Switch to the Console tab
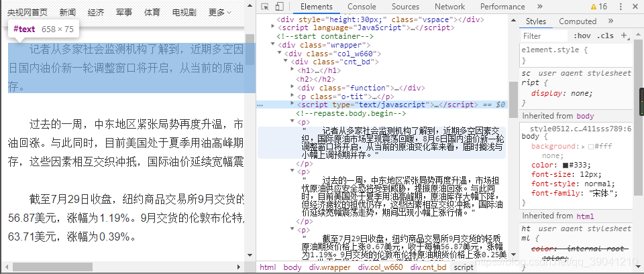The width and height of the screenshot is (644, 274). click(x=362, y=7)
